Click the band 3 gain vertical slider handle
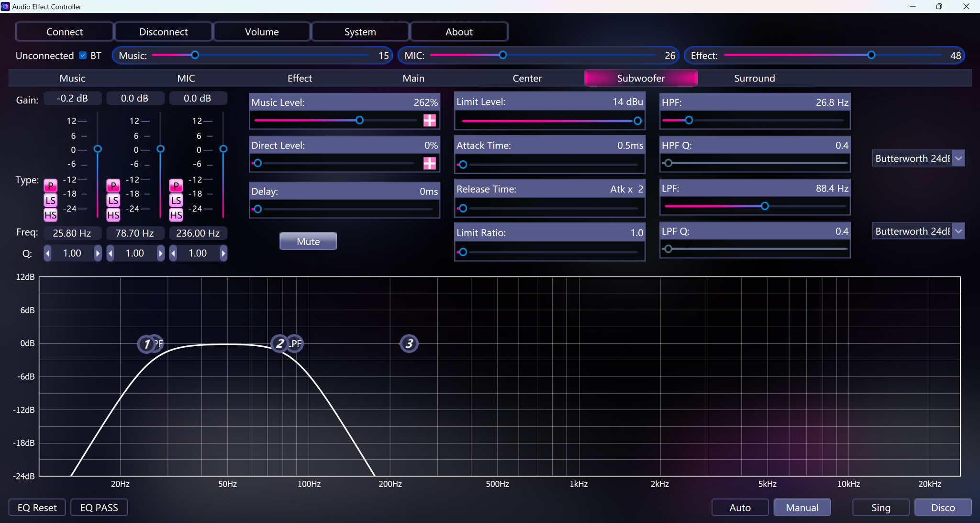This screenshot has height=523, width=980. tap(223, 149)
